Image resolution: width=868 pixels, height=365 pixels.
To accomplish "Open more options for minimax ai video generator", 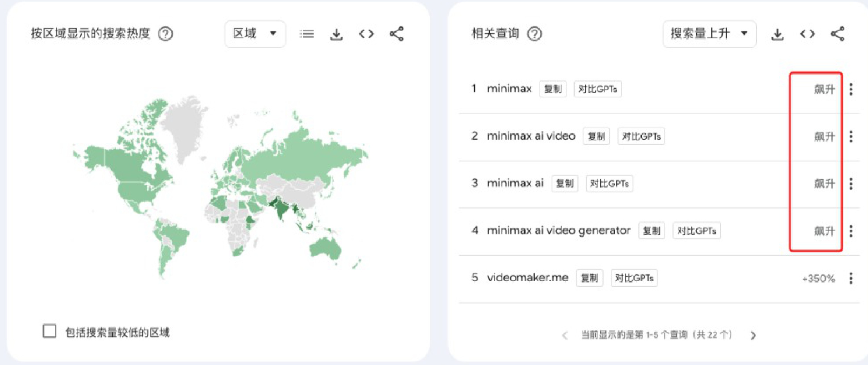I will [x=851, y=231].
